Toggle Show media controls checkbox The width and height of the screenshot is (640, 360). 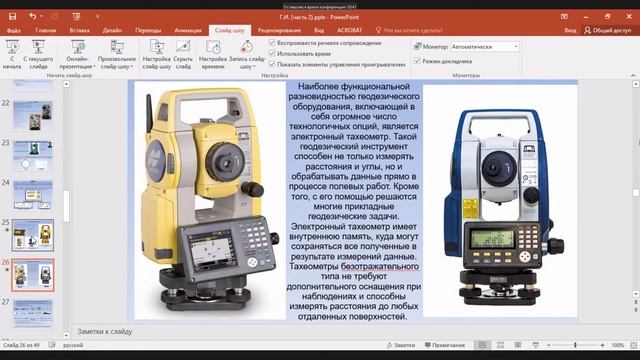(272, 64)
